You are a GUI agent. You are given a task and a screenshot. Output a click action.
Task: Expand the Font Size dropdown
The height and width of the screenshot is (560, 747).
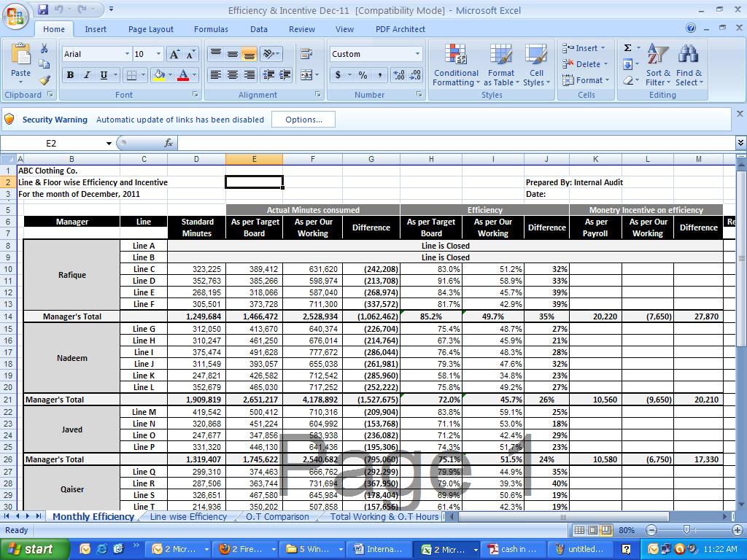[x=158, y=54]
